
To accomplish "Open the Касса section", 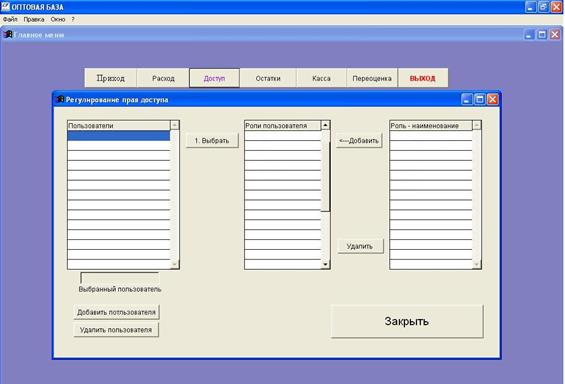I will click(x=321, y=78).
